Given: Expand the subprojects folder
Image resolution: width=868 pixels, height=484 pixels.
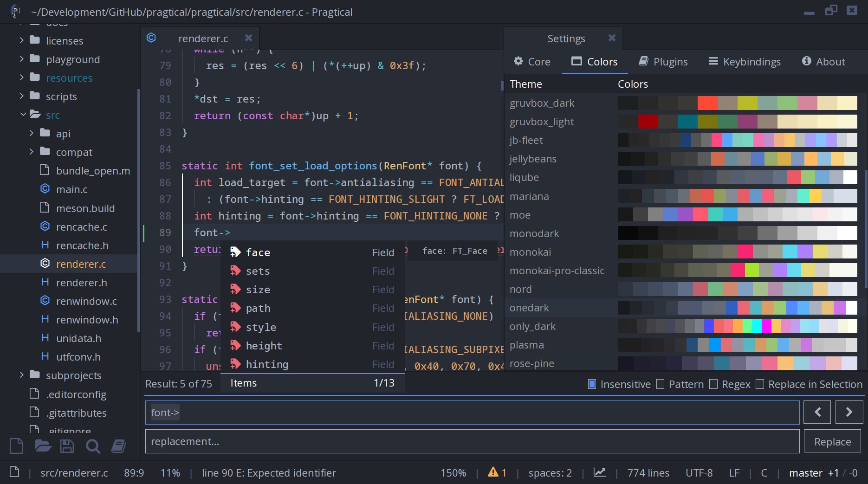Looking at the screenshot, I should click(x=21, y=374).
